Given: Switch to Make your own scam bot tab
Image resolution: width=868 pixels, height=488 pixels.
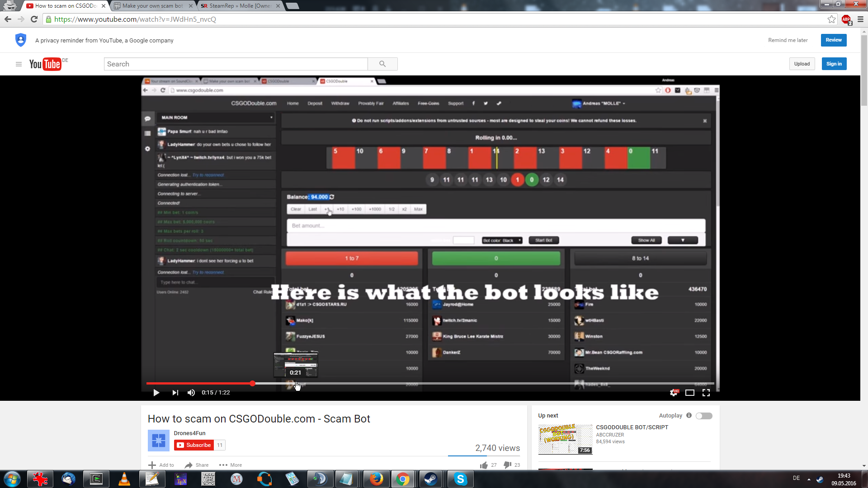Looking at the screenshot, I should click(152, 6).
